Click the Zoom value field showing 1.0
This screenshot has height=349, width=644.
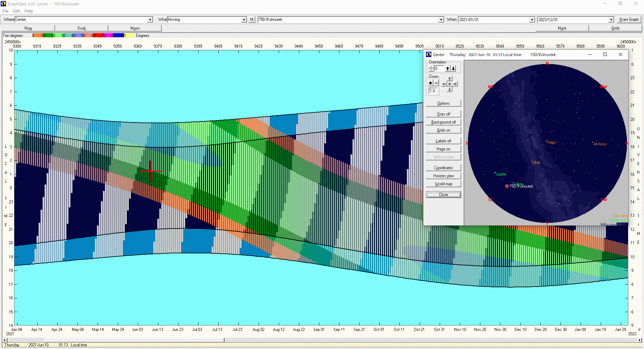coord(433,91)
